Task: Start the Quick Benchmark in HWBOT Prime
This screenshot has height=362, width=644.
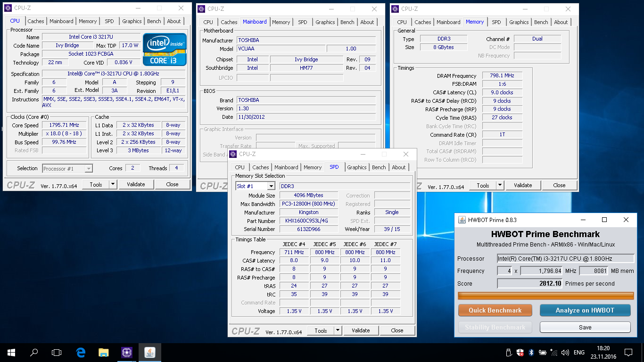Action: (495, 310)
